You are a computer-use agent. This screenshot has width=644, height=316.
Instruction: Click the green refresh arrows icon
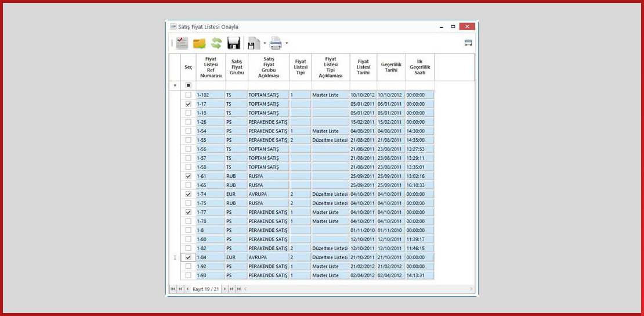pyautogui.click(x=216, y=43)
